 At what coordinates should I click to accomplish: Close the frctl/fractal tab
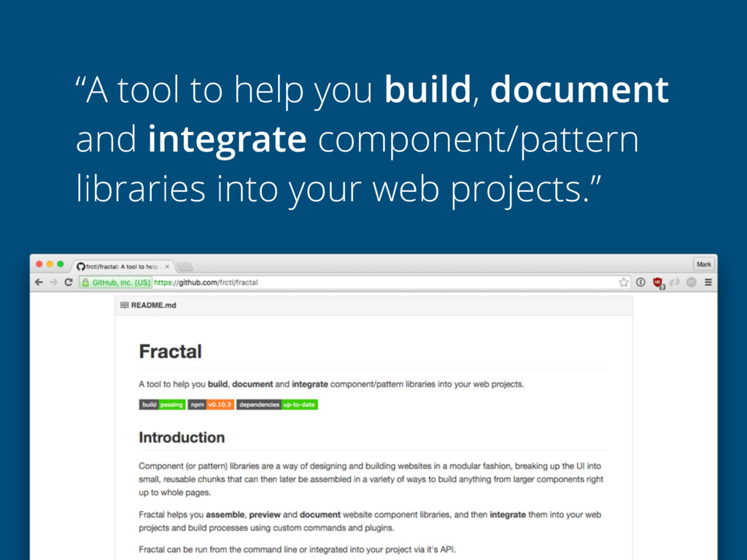(x=167, y=267)
